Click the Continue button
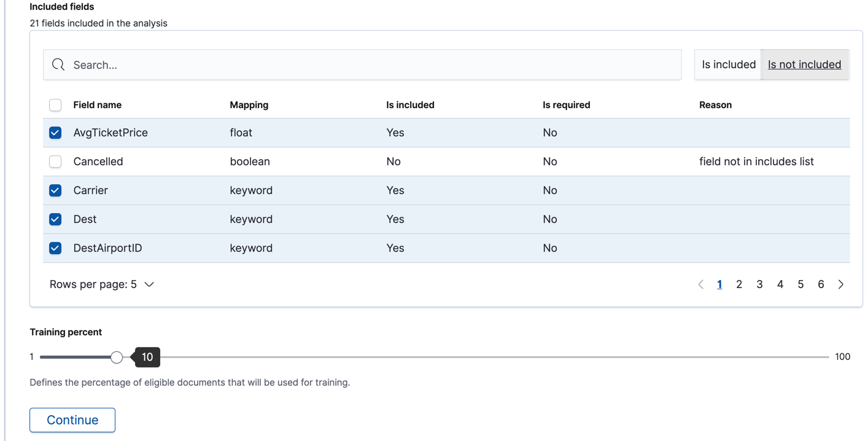 click(x=72, y=420)
